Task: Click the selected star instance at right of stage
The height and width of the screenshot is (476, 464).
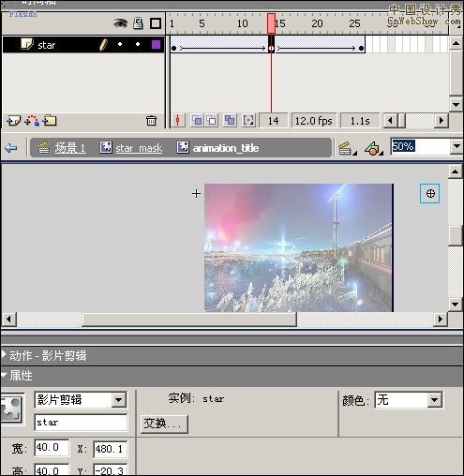Action: coord(430,193)
